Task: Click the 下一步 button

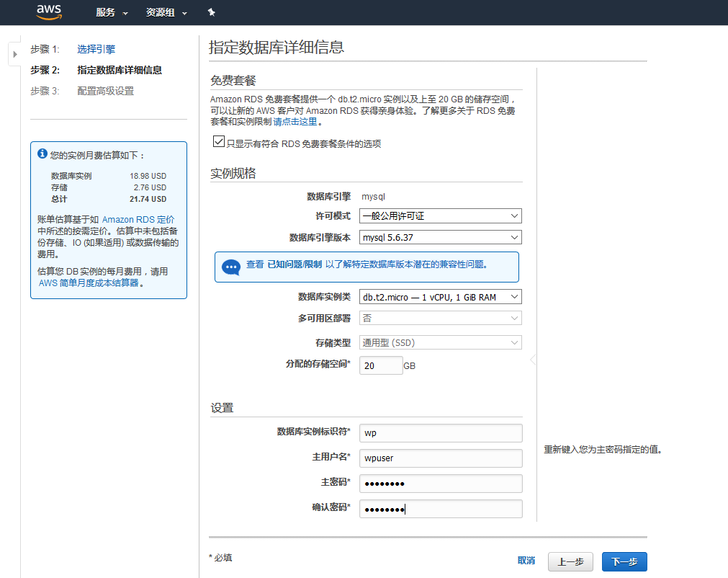Action: [x=624, y=561]
